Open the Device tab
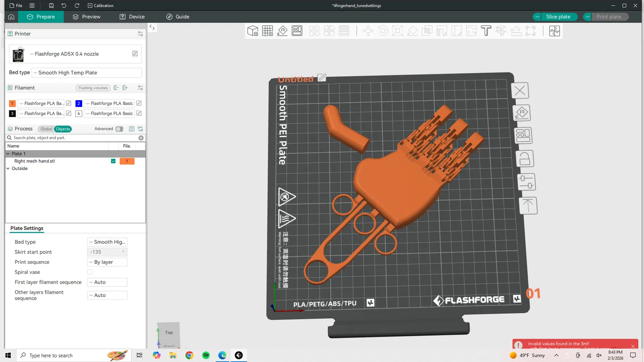644x362 pixels. pos(132,17)
